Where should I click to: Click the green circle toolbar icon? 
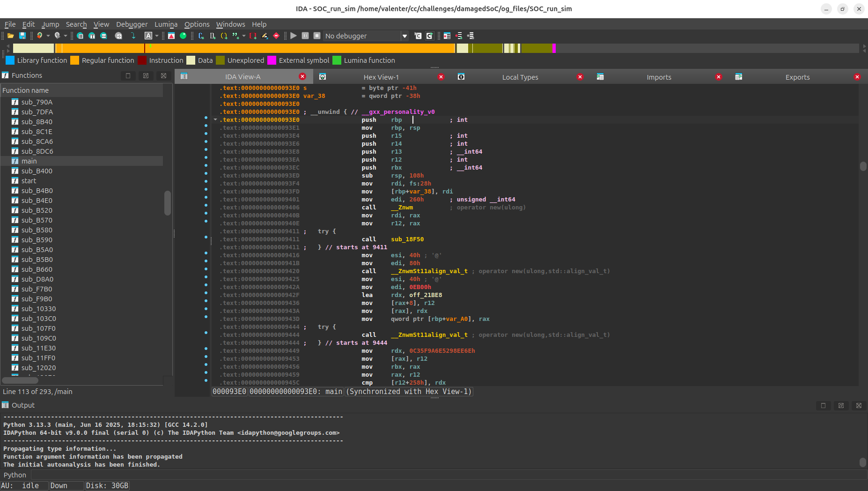tap(183, 36)
